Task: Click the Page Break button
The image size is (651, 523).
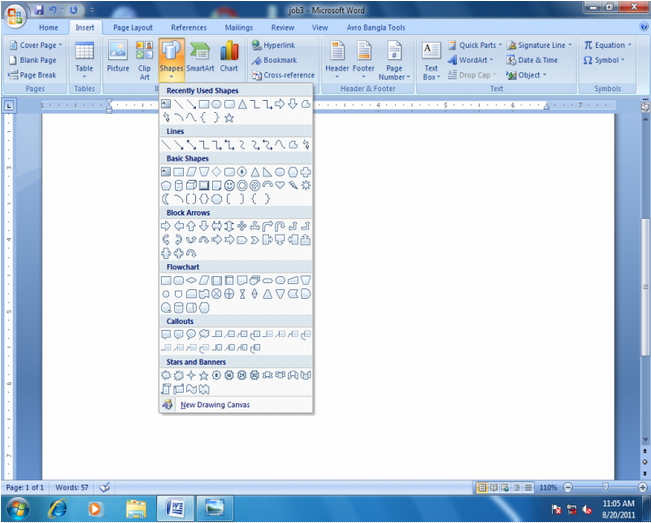Action: tap(37, 75)
